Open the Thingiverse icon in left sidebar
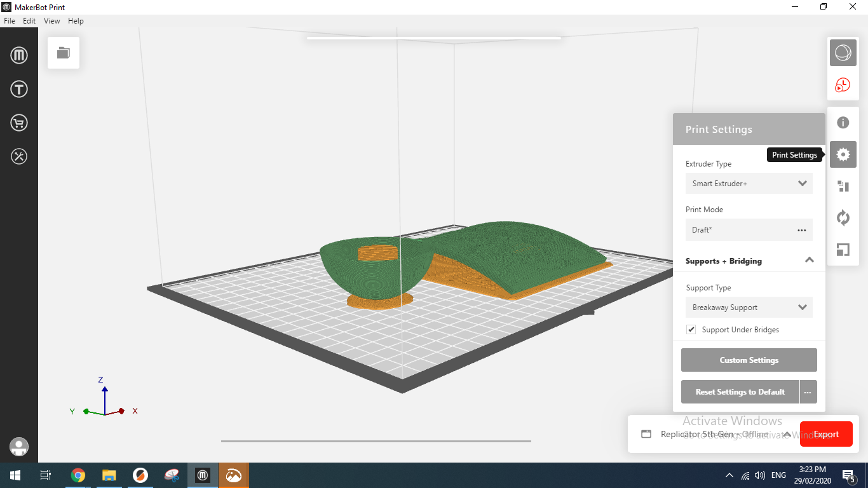The height and width of the screenshot is (488, 868). [x=19, y=90]
